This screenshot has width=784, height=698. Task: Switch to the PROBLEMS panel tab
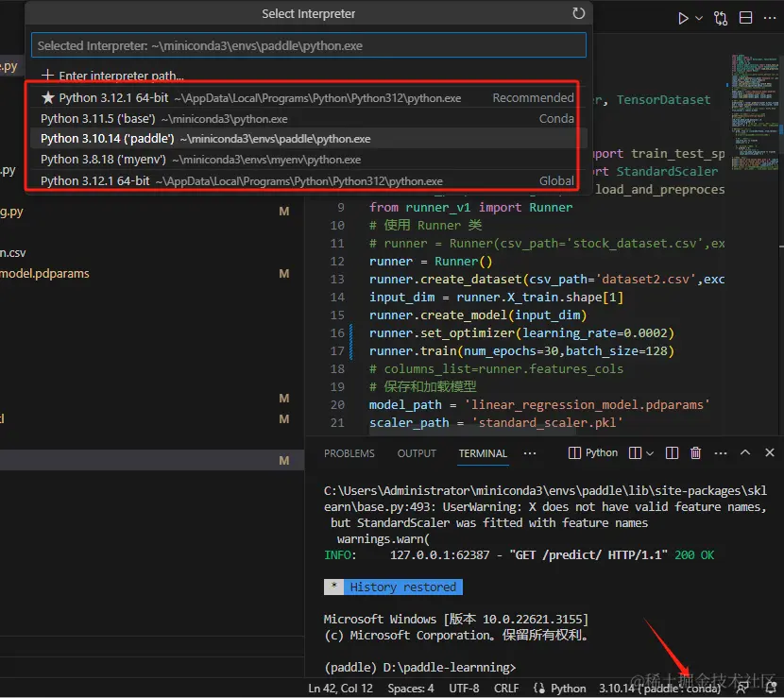(349, 453)
